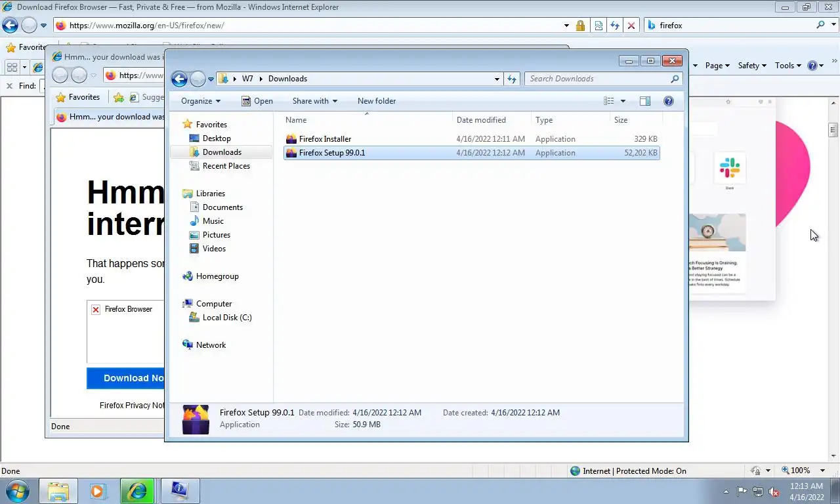Image resolution: width=840 pixels, height=504 pixels.
Task: Click the Explorer back arrow button
Action: [179, 79]
